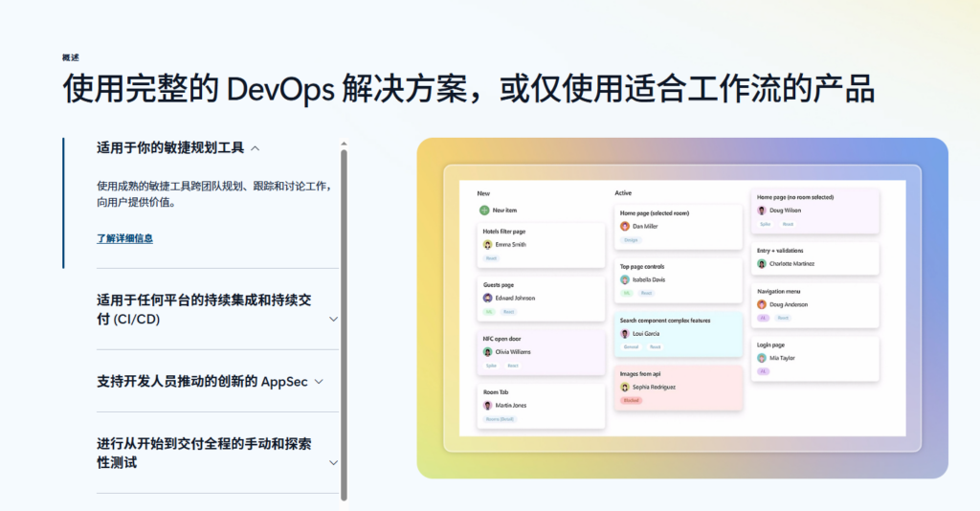Click the NFC open door card title
The width and height of the screenshot is (980, 511).
click(x=501, y=339)
